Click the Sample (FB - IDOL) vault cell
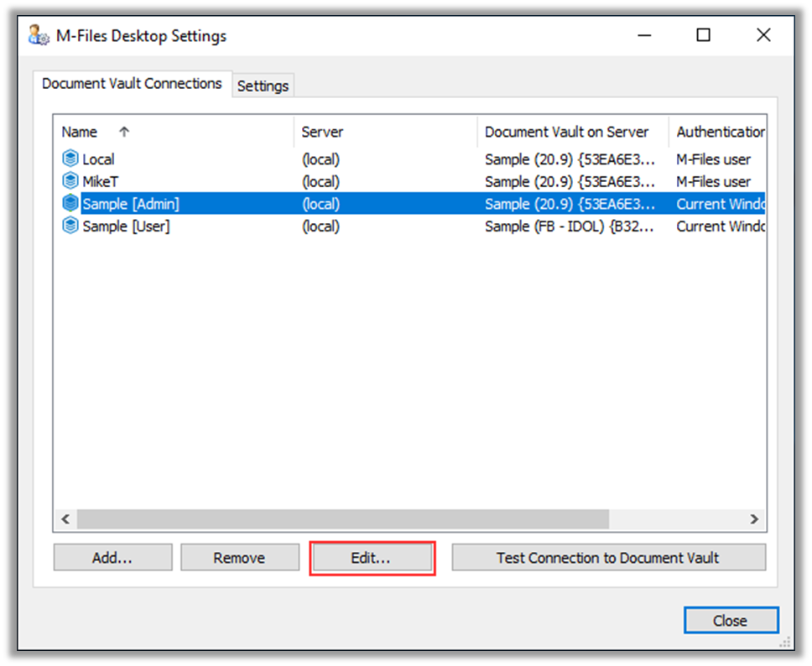This screenshot has height=666, width=812. (569, 226)
